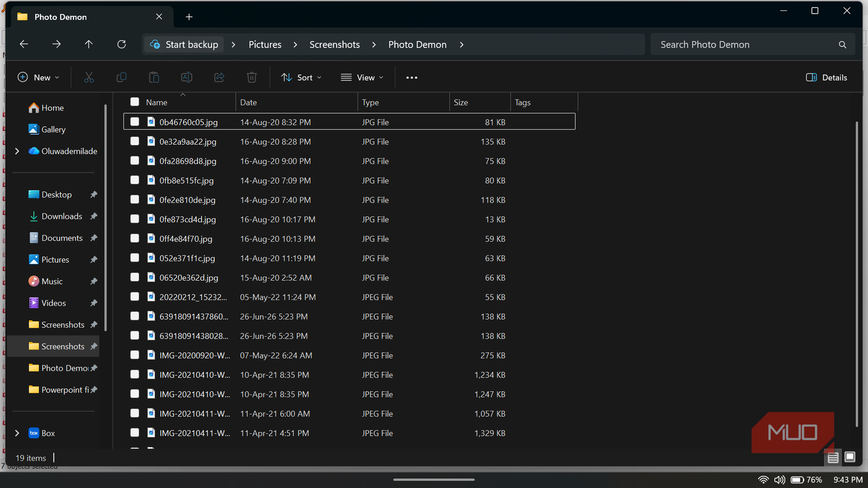The width and height of the screenshot is (868, 488).
Task: Click the Start backup button
Action: pos(184,45)
